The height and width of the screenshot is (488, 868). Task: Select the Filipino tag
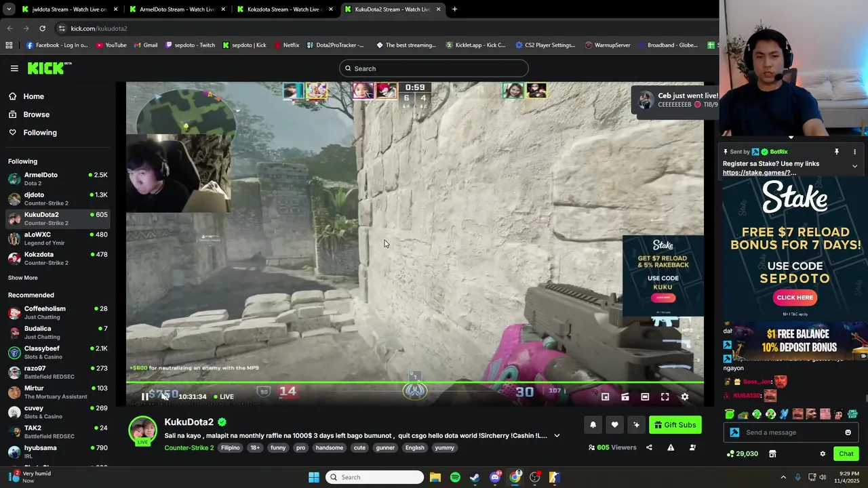(x=231, y=447)
